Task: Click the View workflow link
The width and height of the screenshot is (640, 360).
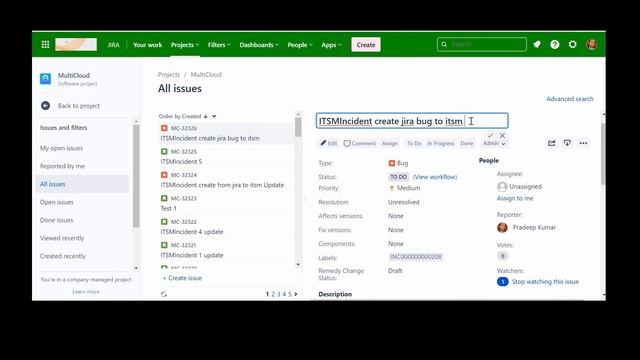Action: 435,177
